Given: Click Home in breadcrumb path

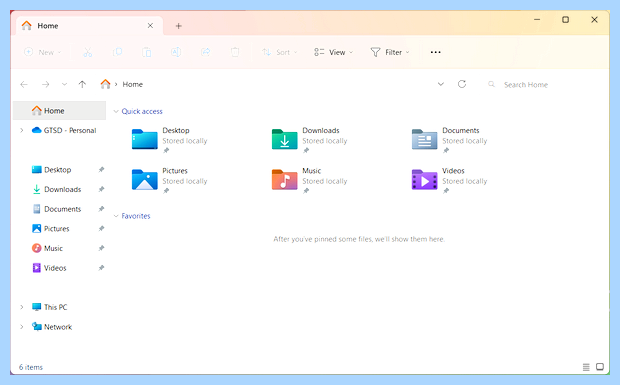Looking at the screenshot, I should 132,84.
